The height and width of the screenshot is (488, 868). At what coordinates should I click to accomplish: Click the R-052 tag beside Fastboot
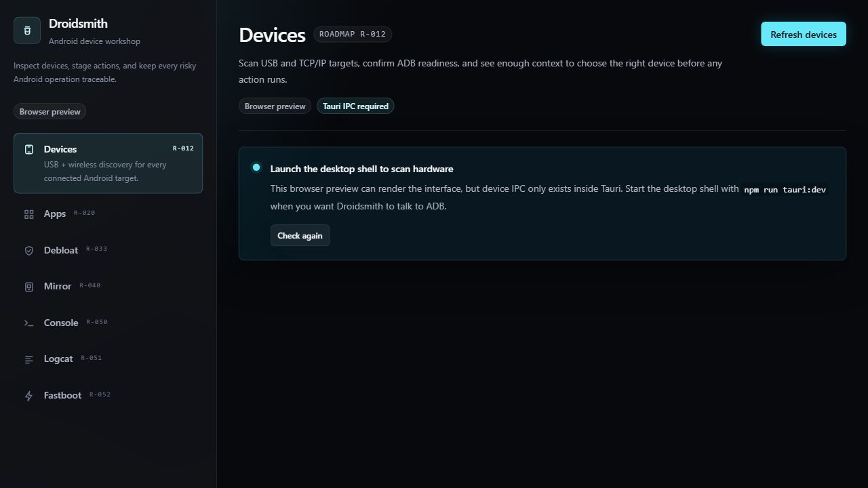[x=100, y=394]
